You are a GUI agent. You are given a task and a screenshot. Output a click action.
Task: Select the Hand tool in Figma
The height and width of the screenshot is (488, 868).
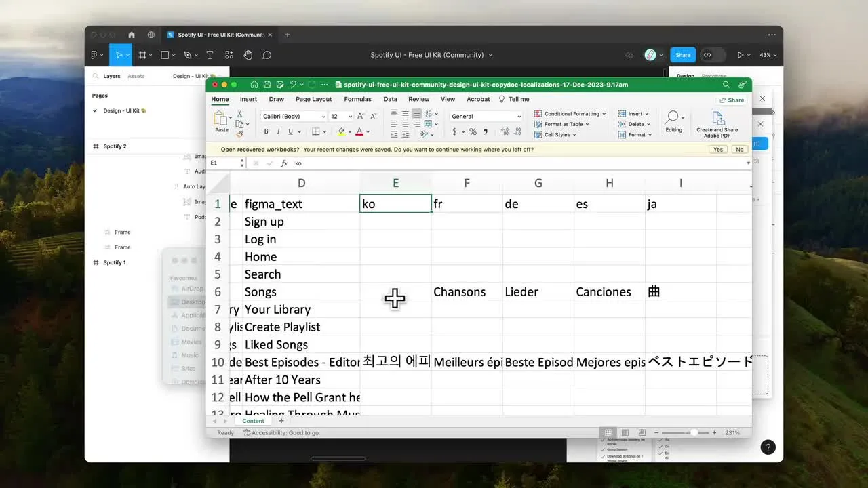248,55
